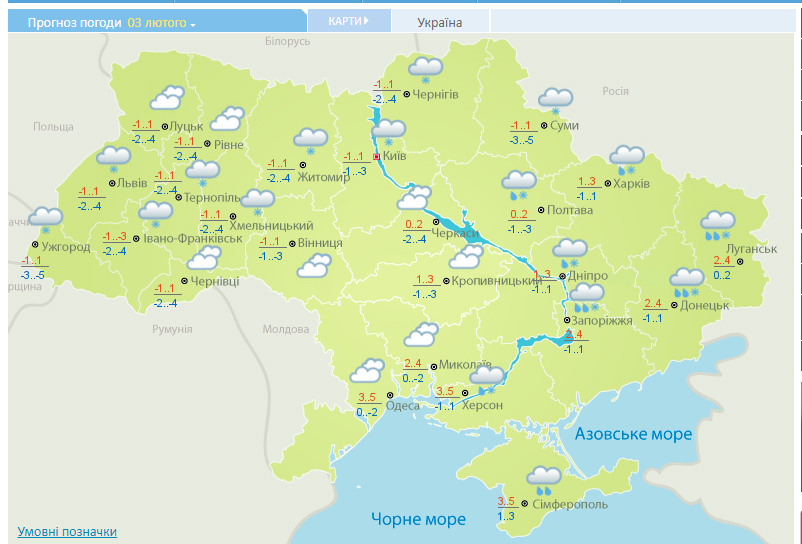This screenshot has height=544, width=802.
Task: Click the Одеса city label
Action: pyautogui.click(x=403, y=406)
